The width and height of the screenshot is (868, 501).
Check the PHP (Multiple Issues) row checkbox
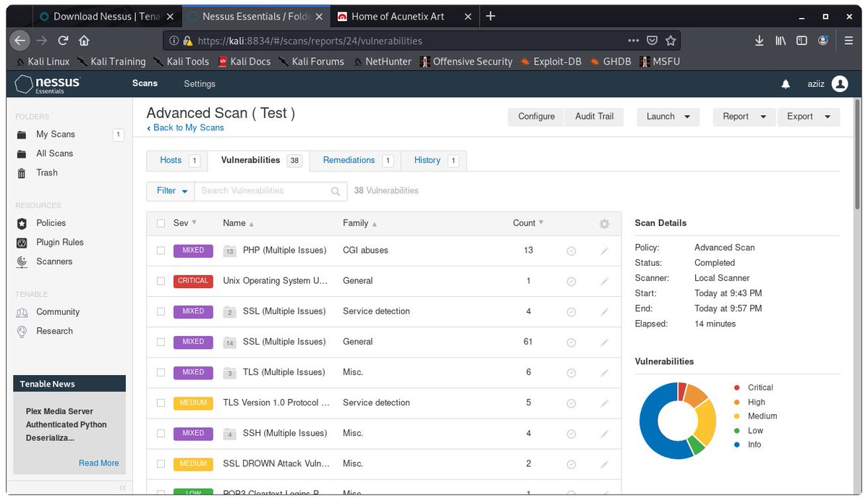tap(161, 250)
